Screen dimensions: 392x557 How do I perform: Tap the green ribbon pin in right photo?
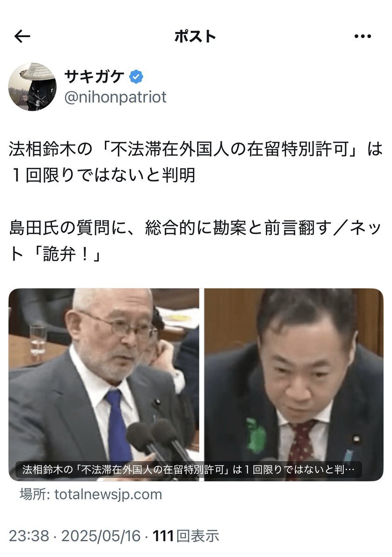pyautogui.click(x=256, y=435)
